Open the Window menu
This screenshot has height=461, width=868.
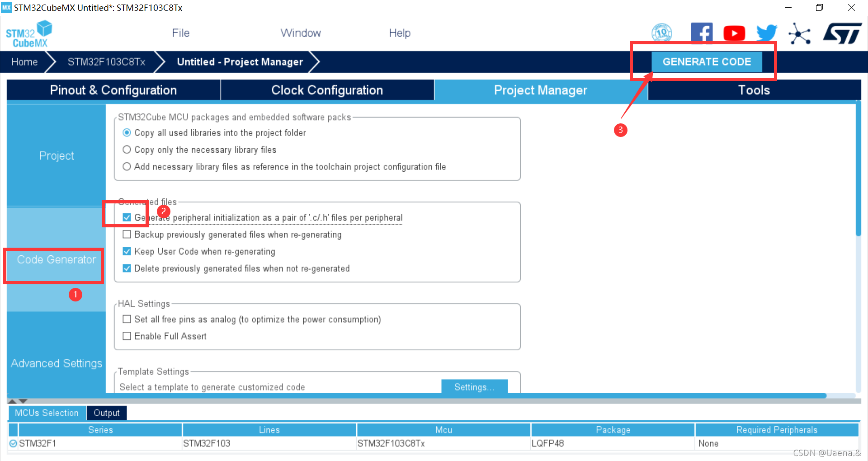pos(301,33)
